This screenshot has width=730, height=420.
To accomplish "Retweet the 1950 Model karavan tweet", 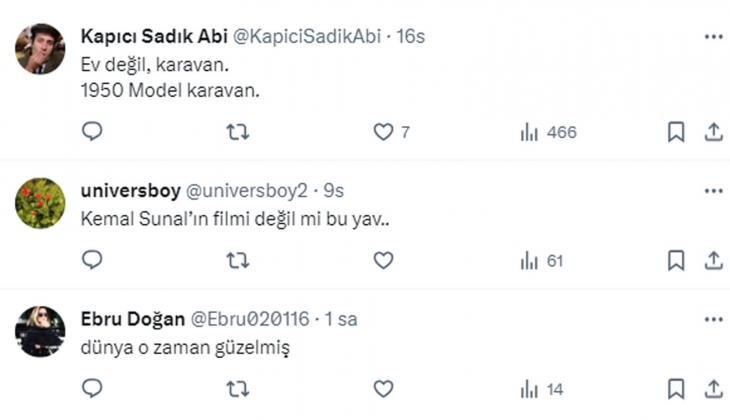I will [x=237, y=132].
